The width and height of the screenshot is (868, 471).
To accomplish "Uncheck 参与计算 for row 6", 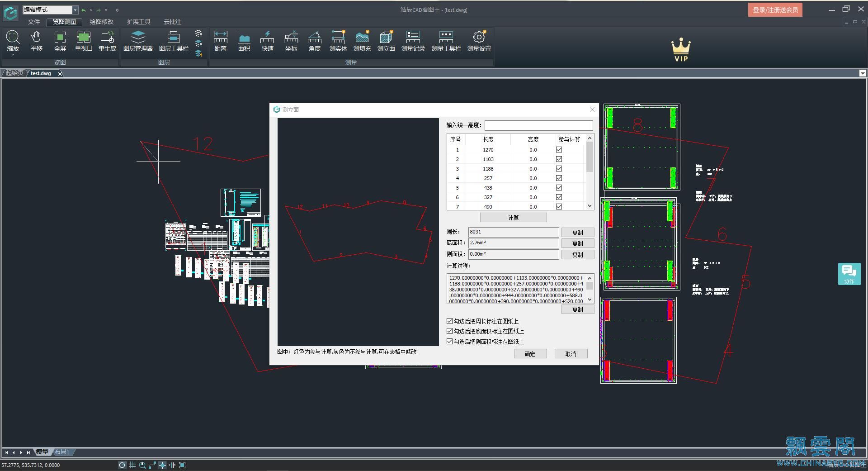I will click(559, 197).
